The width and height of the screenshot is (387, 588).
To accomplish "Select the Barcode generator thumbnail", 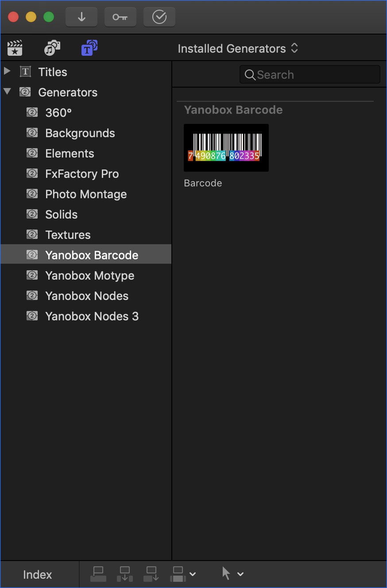I will (x=226, y=148).
